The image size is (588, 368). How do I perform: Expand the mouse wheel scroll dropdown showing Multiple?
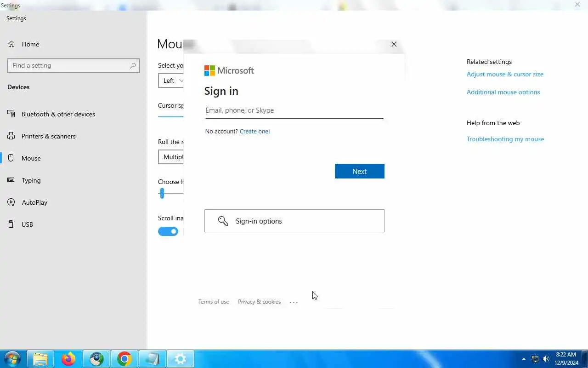171,157
